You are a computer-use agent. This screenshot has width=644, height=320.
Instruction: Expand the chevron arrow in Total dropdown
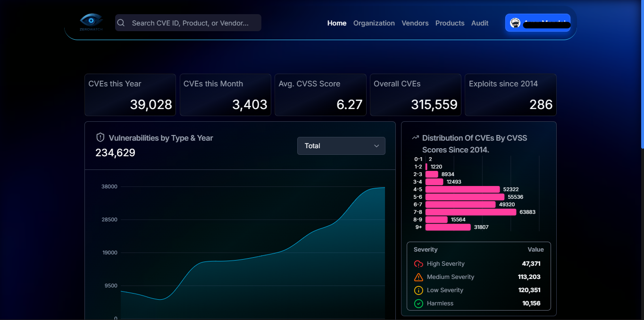coord(376,146)
